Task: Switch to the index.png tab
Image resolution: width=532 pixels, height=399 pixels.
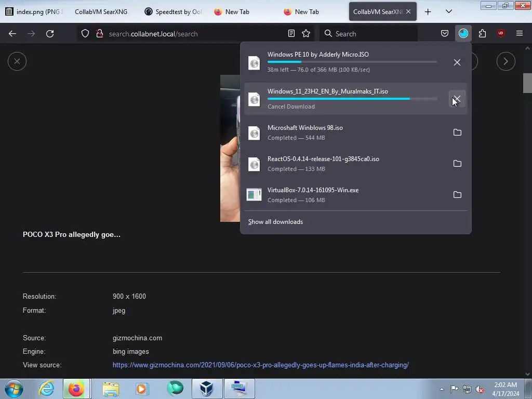Action: coord(34,12)
